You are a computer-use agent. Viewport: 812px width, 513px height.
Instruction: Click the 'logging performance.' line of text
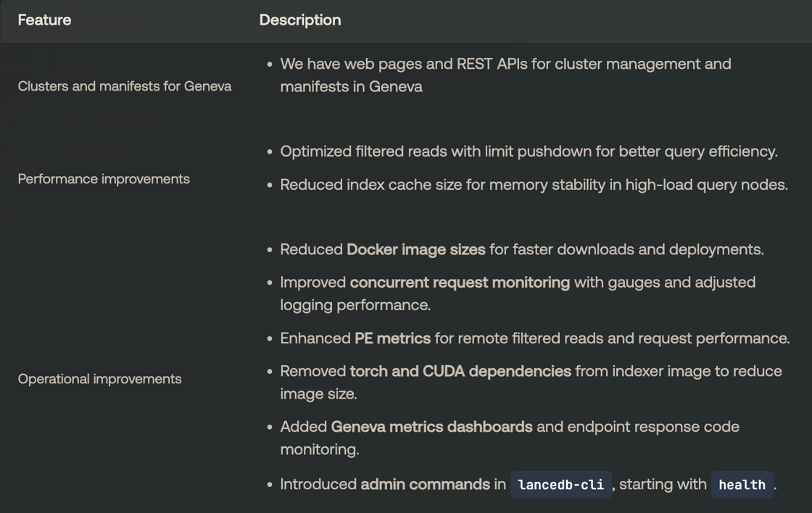(355, 305)
